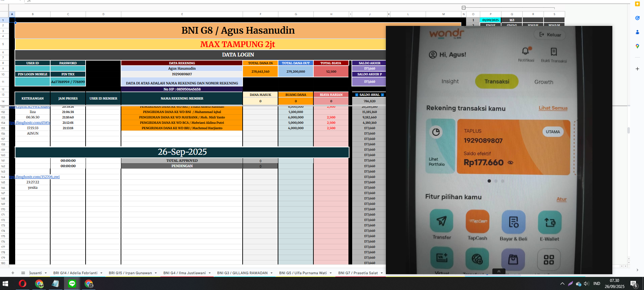Viewport: 644px width, 290px height.
Task: Select account number cell 1929089807
Action: coord(182,74)
